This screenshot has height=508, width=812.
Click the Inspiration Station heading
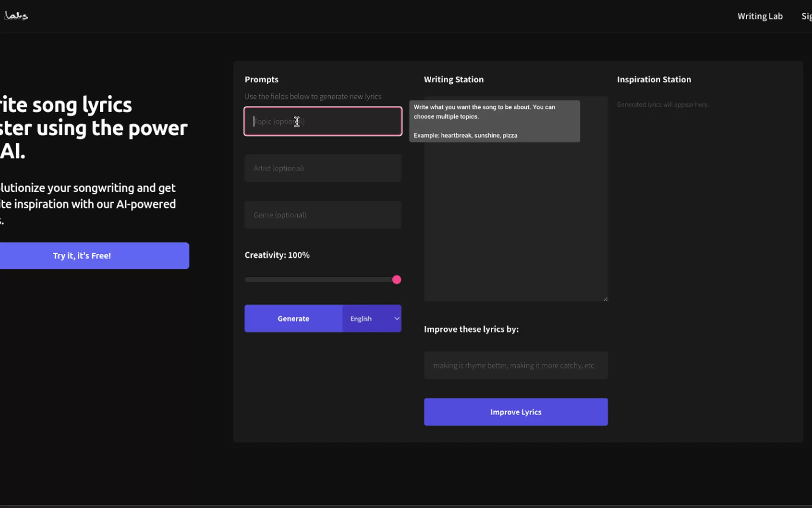pos(654,80)
